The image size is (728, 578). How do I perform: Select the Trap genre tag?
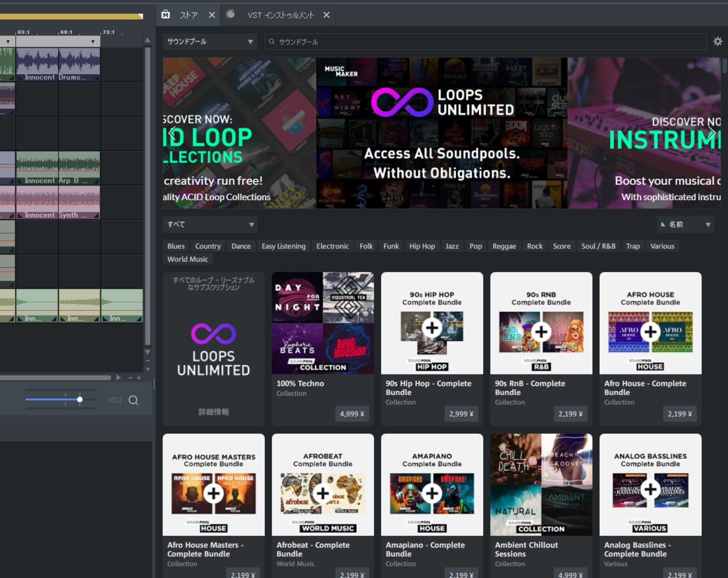(x=633, y=246)
